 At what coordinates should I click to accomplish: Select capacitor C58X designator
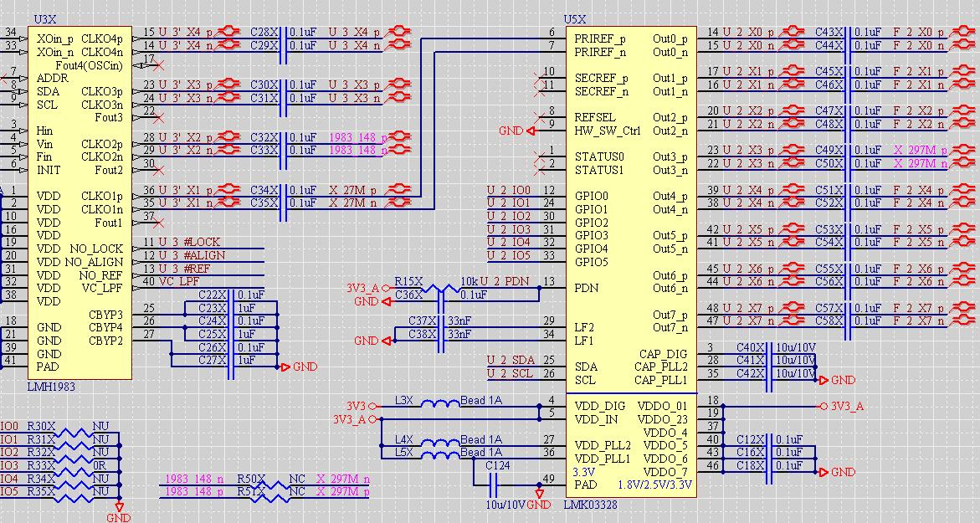point(829,320)
